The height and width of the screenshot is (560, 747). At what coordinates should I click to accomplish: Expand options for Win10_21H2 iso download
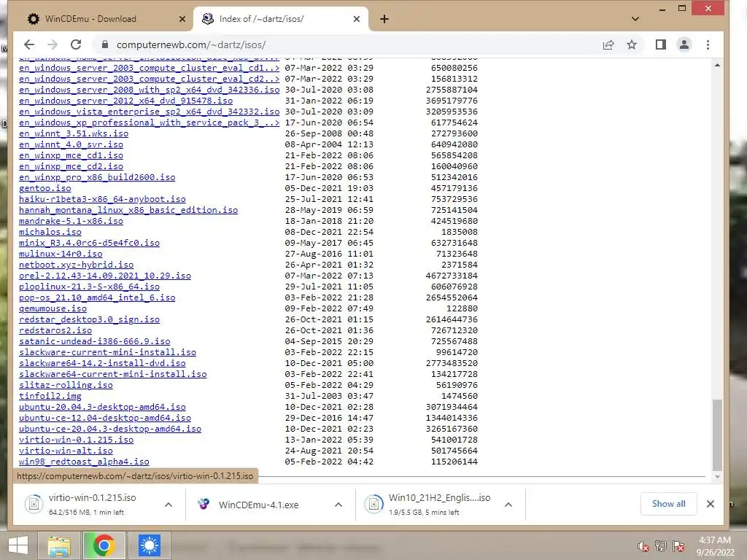[508, 505]
